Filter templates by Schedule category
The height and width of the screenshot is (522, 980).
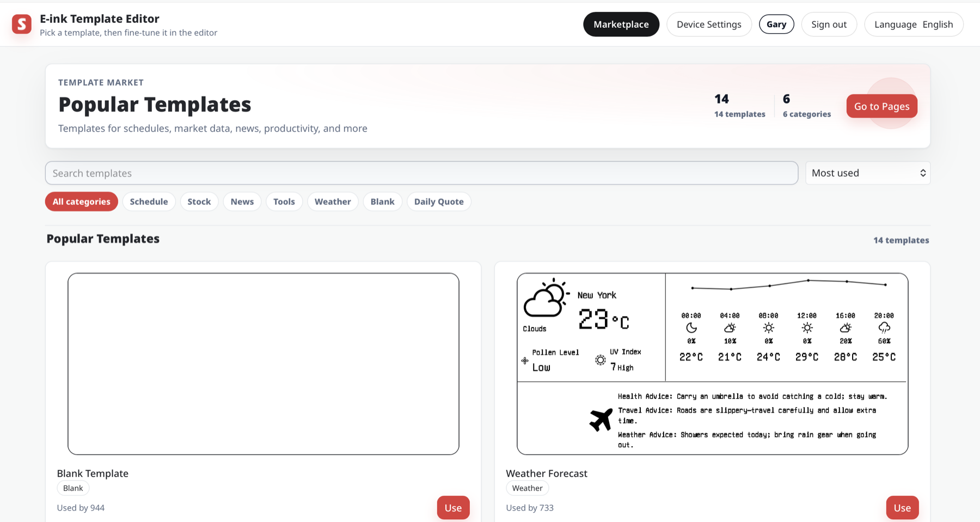(x=149, y=202)
